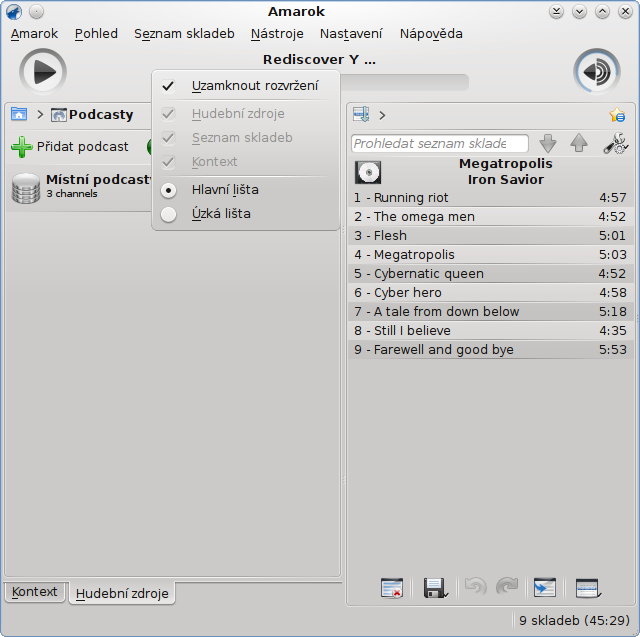Click the home folder breadcrumb icon
640x637 pixels.
click(19, 114)
